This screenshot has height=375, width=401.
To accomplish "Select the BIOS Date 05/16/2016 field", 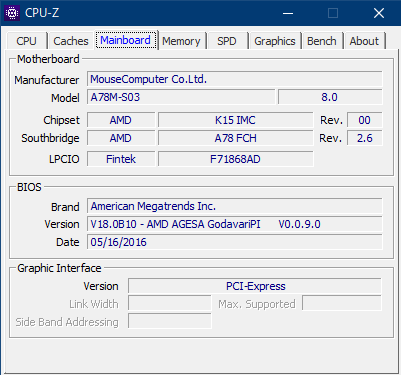I will [235, 242].
